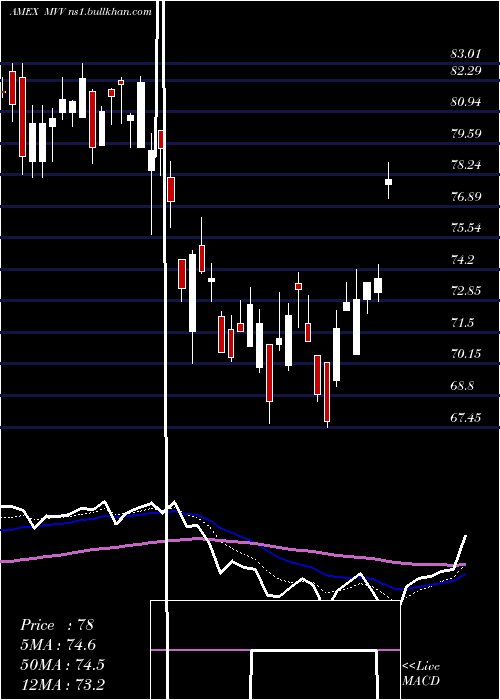The height and width of the screenshot is (700, 500).
Task: Click the latest gapped-up candle near 78
Action: [x=388, y=181]
